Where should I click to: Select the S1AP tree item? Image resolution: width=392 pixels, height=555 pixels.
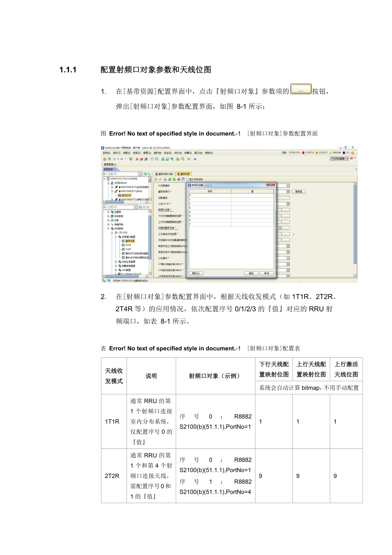coord(127,245)
